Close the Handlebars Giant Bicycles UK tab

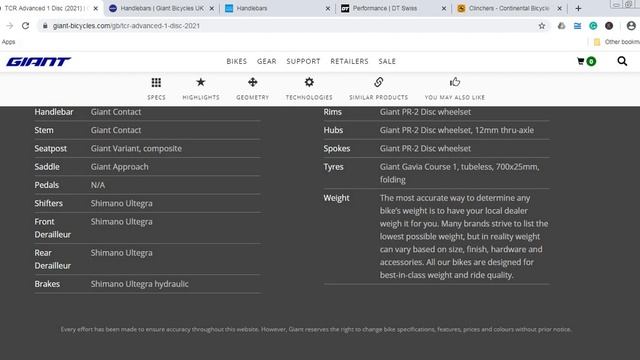(x=212, y=8)
